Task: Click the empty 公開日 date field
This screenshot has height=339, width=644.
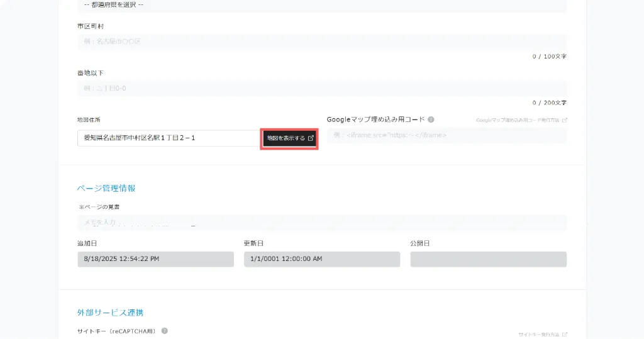Action: (488, 259)
